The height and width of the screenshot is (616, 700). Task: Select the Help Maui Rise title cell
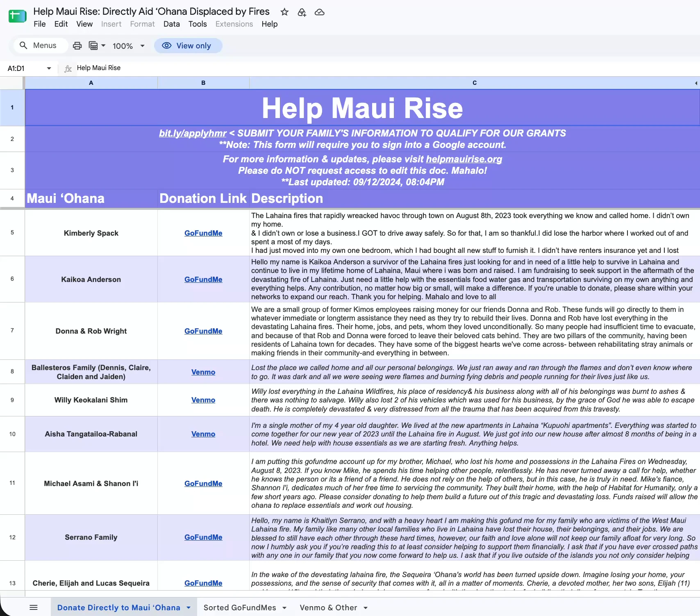[x=362, y=108]
